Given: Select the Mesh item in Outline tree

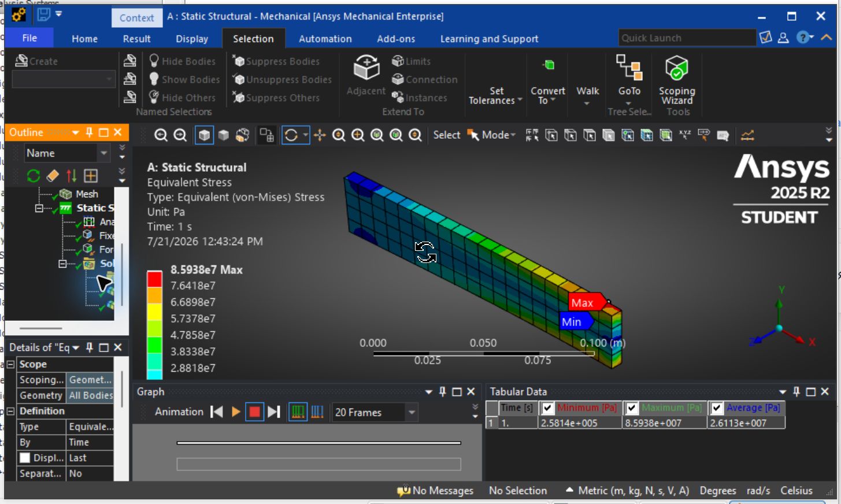Looking at the screenshot, I should coord(87,194).
